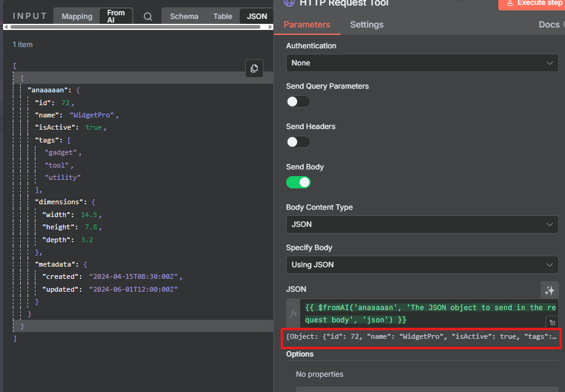Click the Execute step button

531,4
